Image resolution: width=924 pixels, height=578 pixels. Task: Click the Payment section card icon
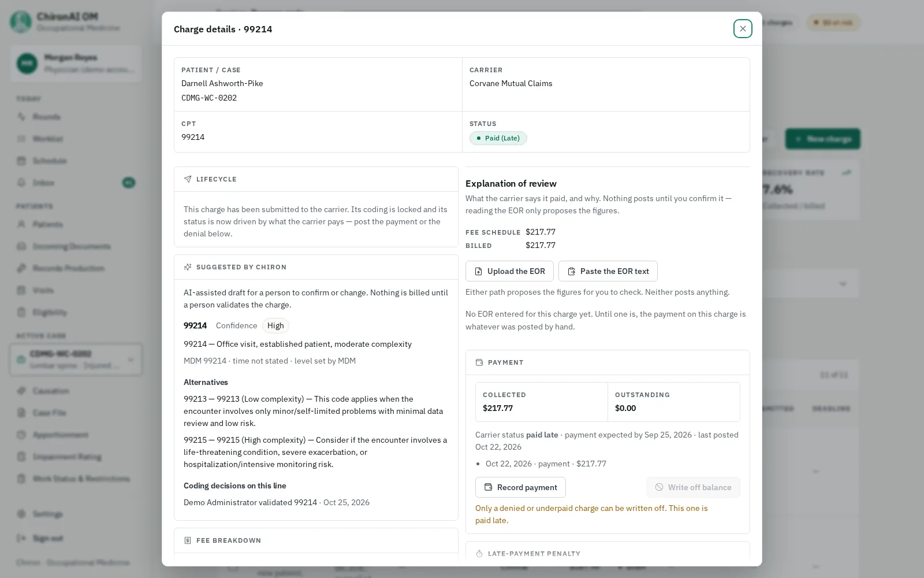[479, 362]
